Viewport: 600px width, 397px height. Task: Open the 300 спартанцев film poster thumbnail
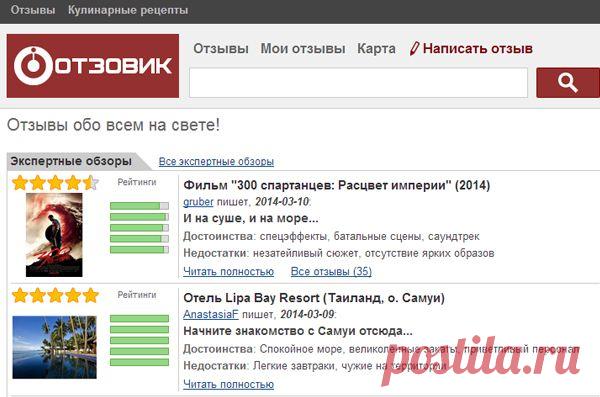click(x=54, y=235)
